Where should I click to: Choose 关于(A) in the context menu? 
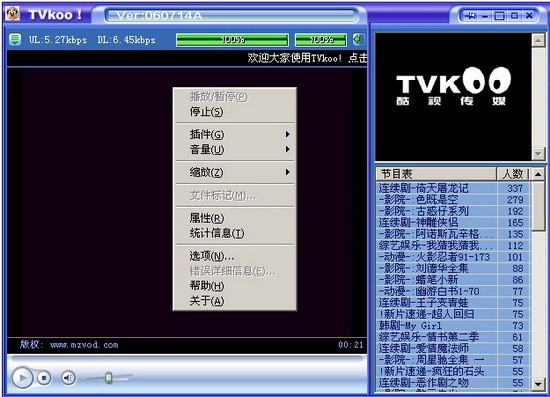click(x=235, y=301)
